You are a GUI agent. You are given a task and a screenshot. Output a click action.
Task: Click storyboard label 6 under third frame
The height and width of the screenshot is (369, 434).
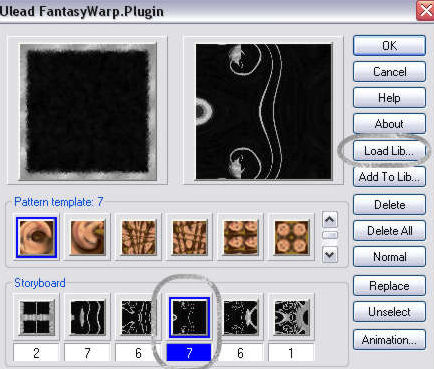[x=138, y=353]
